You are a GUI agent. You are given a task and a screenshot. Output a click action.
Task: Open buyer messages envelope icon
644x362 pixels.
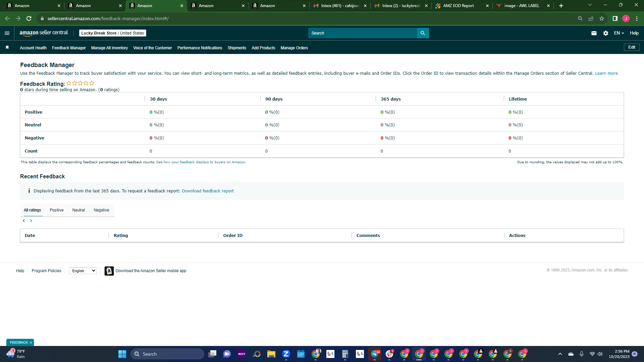(x=594, y=33)
